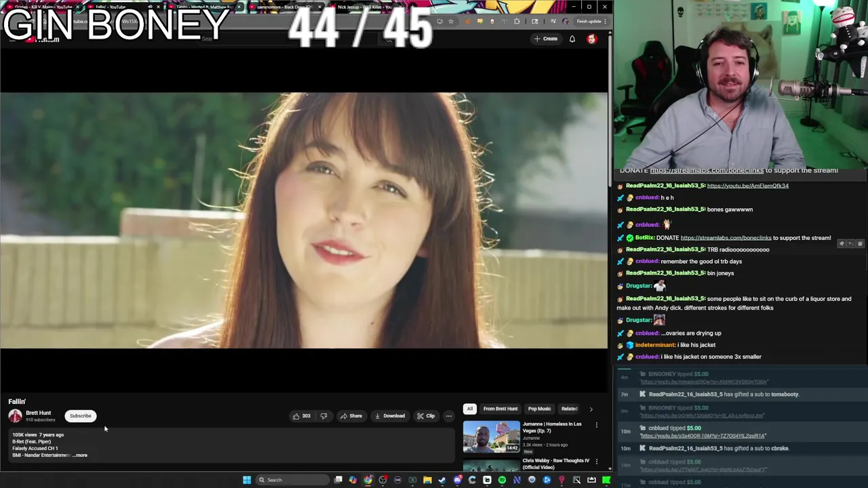Image resolution: width=868 pixels, height=488 pixels.
Task: Open options menu for Chris Webby video
Action: pyautogui.click(x=597, y=462)
